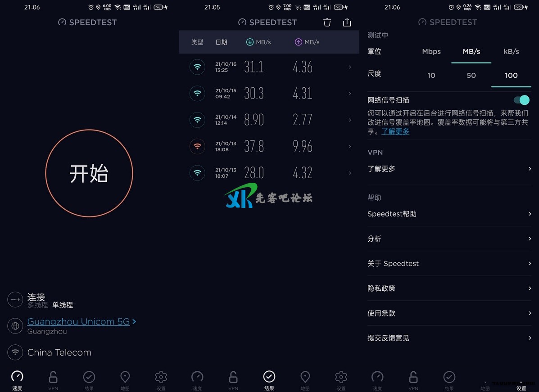
Task: Tap the trash icon to delete results
Action: point(327,23)
